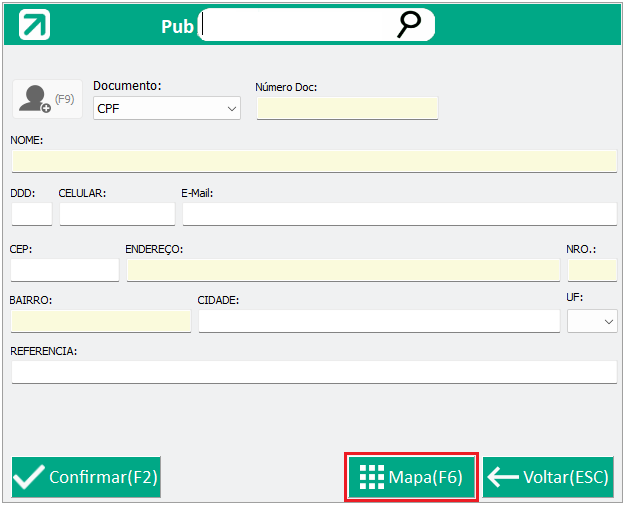This screenshot has height=505, width=625.
Task: Click the CELULAR input field
Action: tap(117, 214)
